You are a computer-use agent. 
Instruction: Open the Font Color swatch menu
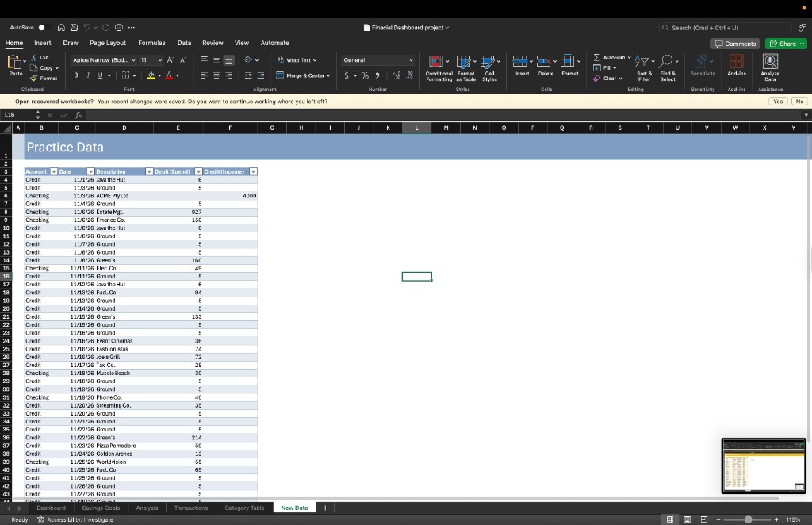click(x=169, y=75)
